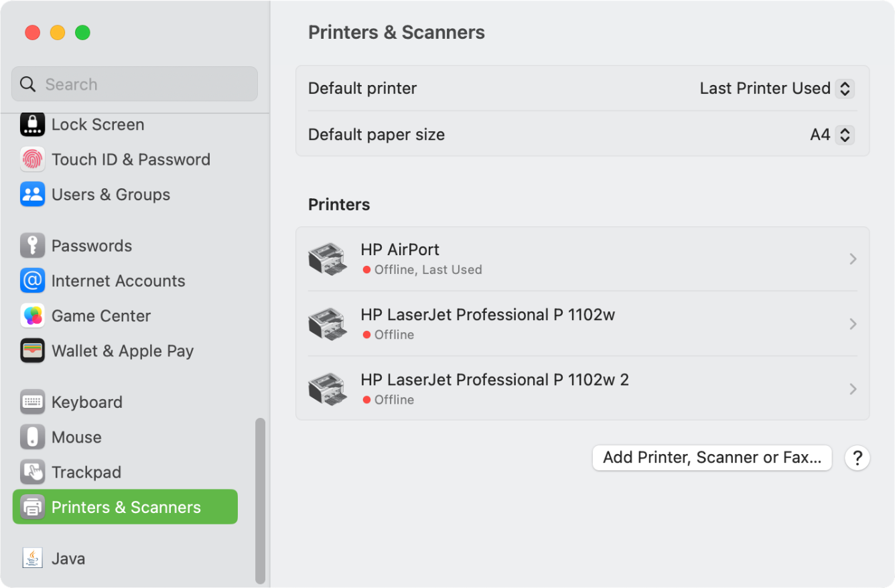Click the Java coffee cup icon
895x588 pixels.
pyautogui.click(x=32, y=559)
